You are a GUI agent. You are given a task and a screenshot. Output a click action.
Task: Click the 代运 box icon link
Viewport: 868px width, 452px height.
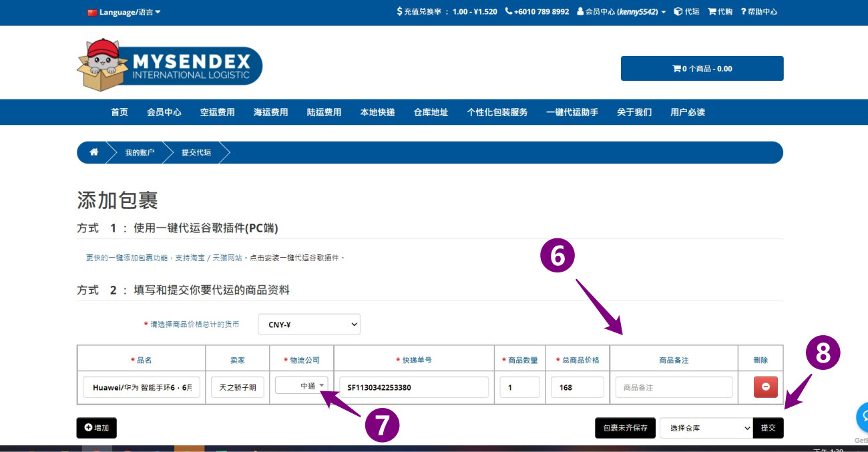pyautogui.click(x=686, y=11)
